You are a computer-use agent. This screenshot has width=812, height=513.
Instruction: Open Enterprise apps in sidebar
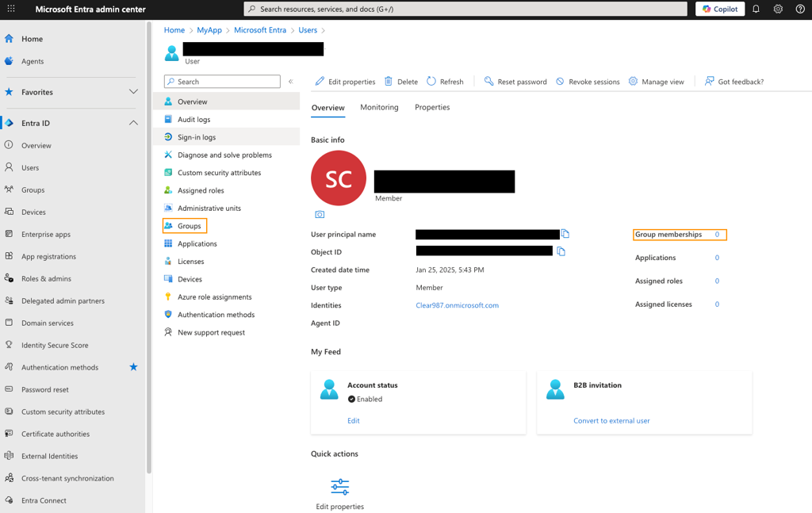(x=46, y=235)
